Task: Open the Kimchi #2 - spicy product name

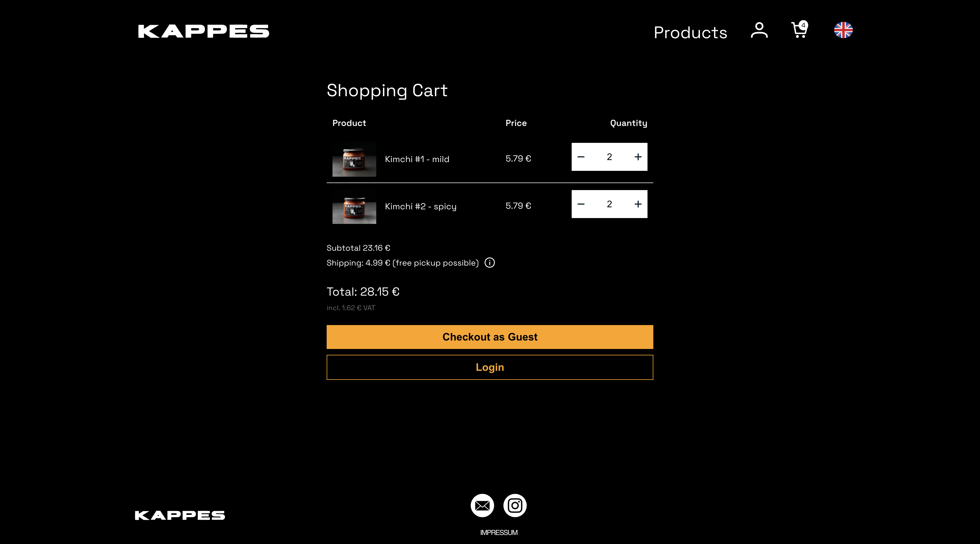Action: [420, 206]
